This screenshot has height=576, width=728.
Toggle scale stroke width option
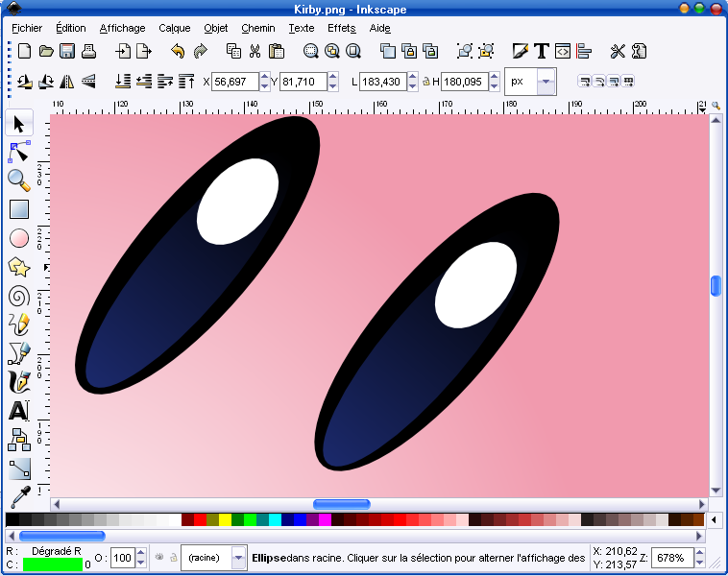[585, 82]
